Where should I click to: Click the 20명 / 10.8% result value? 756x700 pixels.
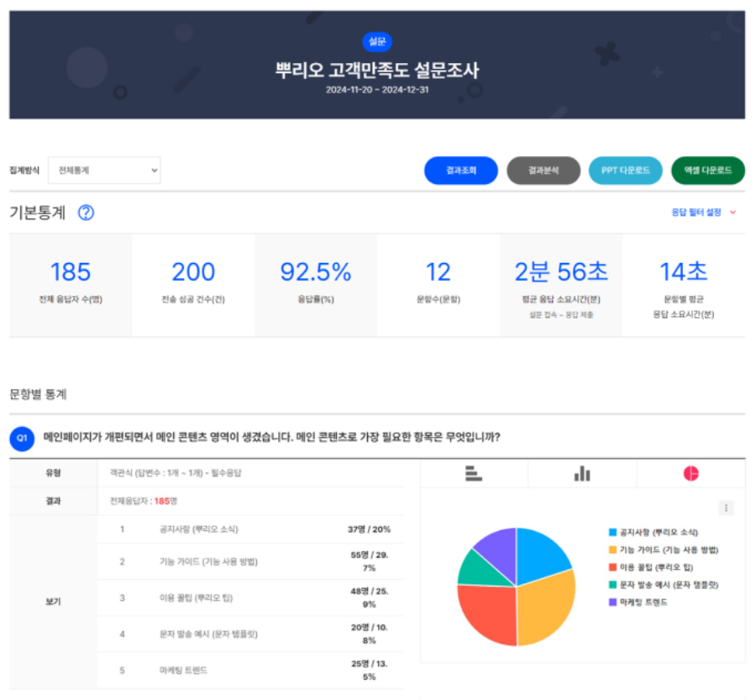coord(370,634)
